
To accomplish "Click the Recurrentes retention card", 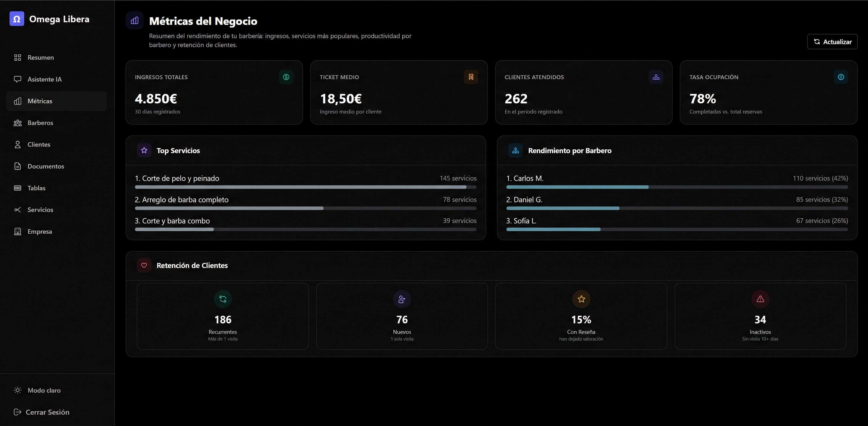I will (x=223, y=316).
